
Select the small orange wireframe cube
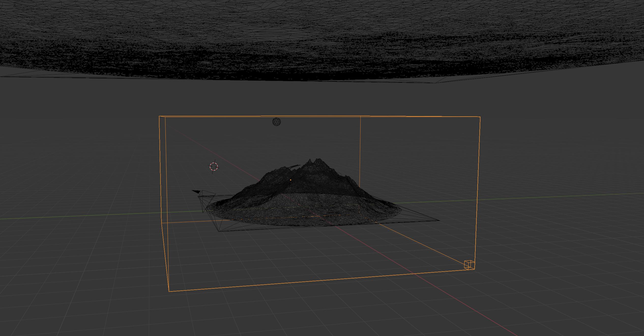[469, 265]
